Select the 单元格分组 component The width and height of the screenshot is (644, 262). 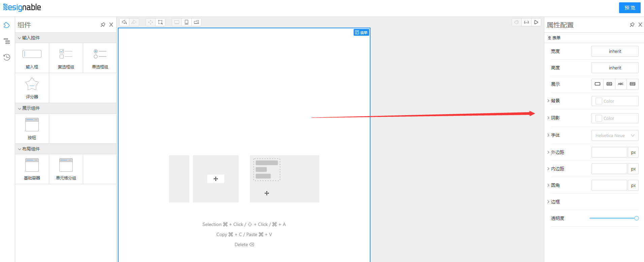[x=66, y=169]
